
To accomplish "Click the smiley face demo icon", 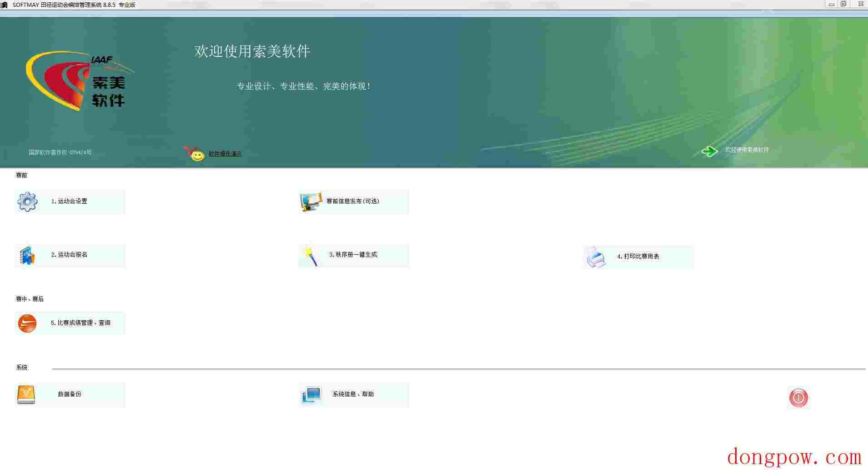I will (194, 154).
